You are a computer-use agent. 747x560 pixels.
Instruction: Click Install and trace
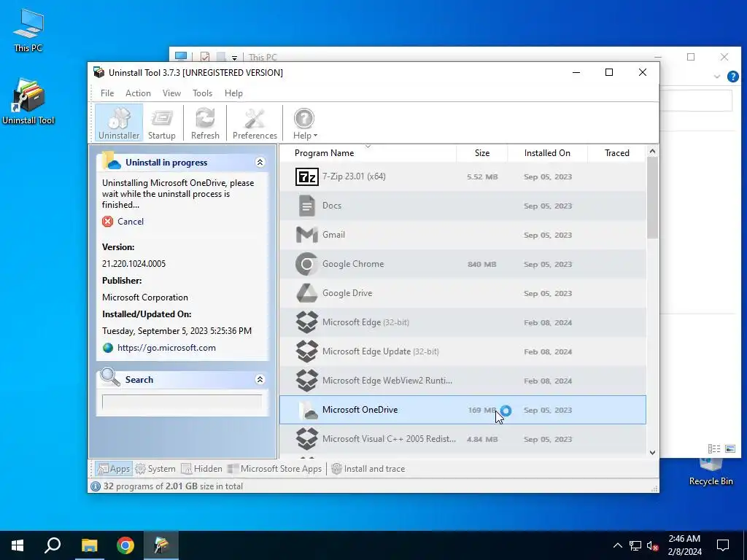[x=368, y=469]
